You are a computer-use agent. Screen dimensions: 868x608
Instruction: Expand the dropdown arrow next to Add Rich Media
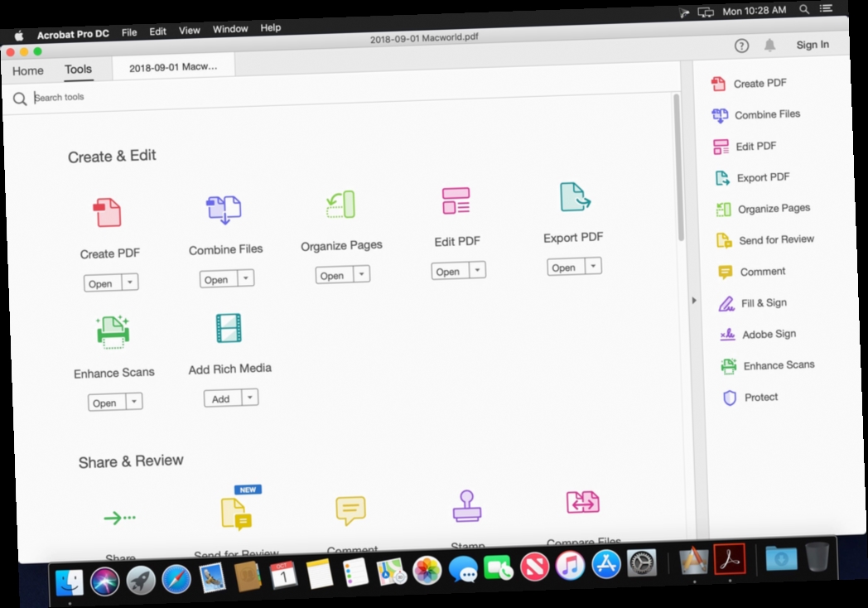[x=250, y=397]
